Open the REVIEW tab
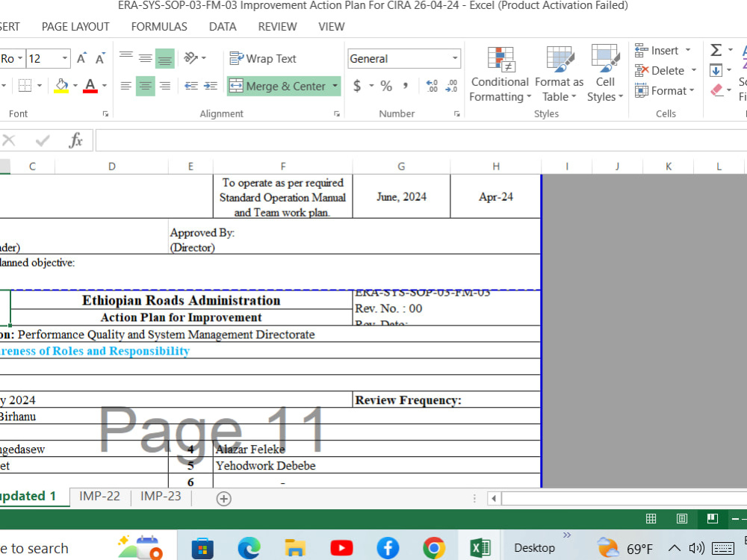 277,27
